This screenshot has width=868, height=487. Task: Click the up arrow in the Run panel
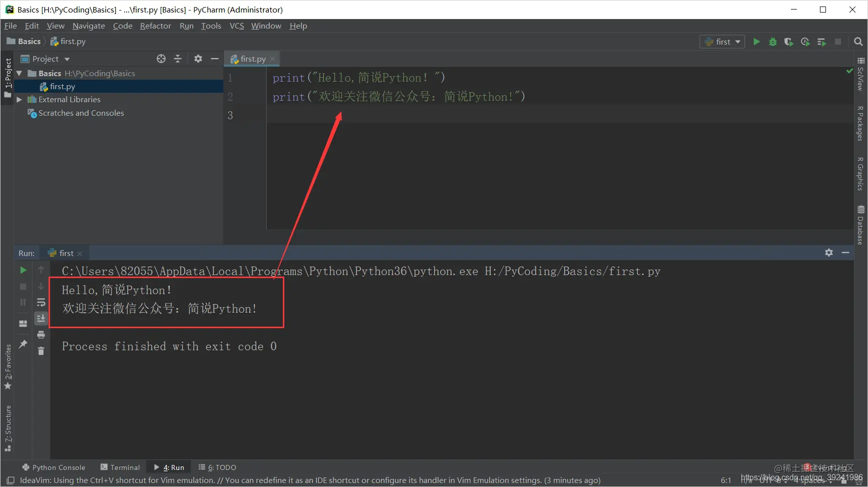click(x=41, y=270)
